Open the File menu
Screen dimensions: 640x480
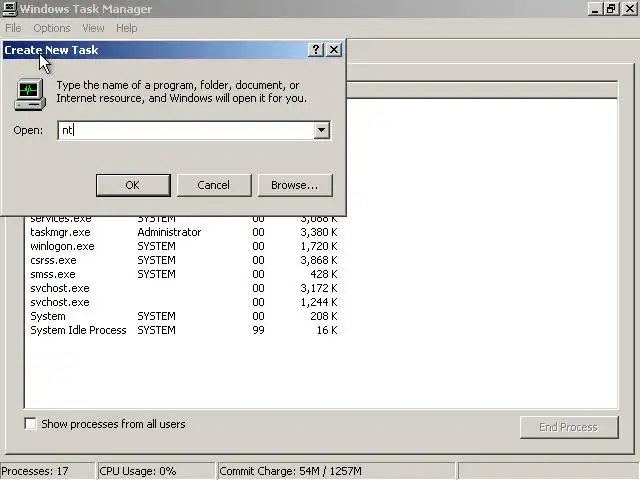13,28
